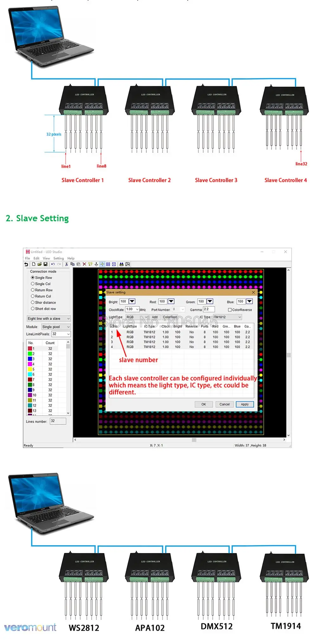Click the yellow wiring connection icon

[x=90, y=264]
